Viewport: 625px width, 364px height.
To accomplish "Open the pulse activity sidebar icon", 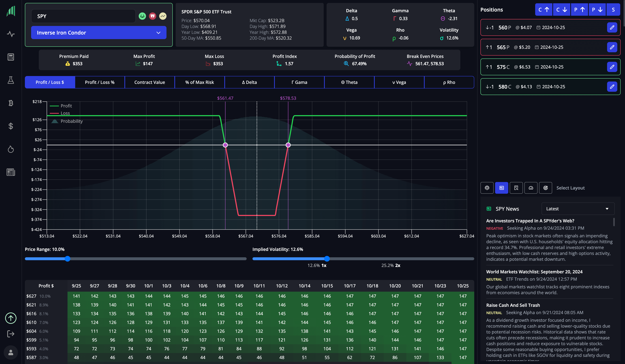I will [11, 34].
